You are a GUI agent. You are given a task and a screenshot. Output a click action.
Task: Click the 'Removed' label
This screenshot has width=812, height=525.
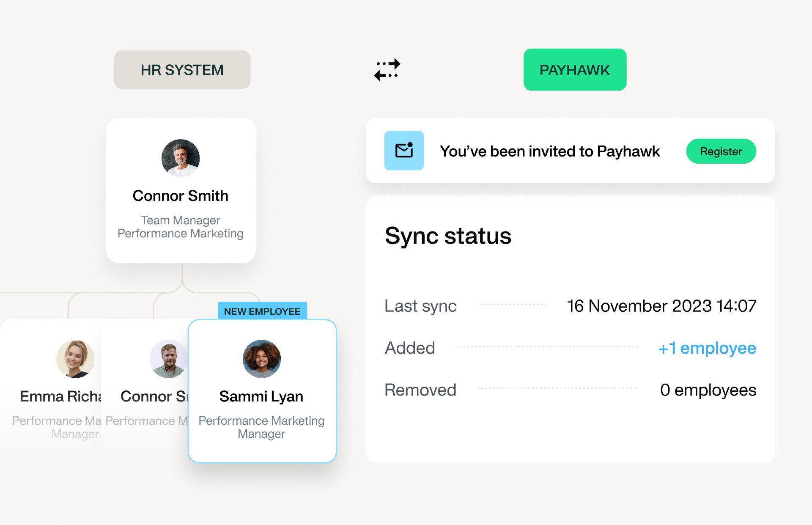click(420, 390)
